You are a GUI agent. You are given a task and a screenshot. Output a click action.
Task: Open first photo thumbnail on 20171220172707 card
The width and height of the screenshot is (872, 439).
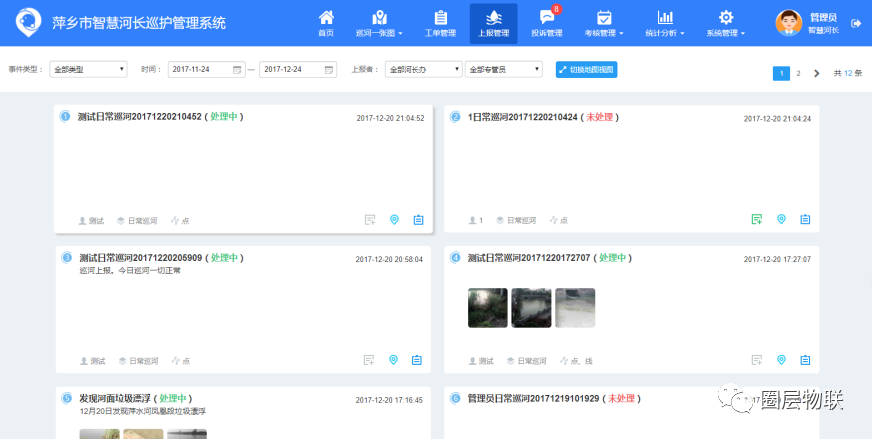coord(488,308)
